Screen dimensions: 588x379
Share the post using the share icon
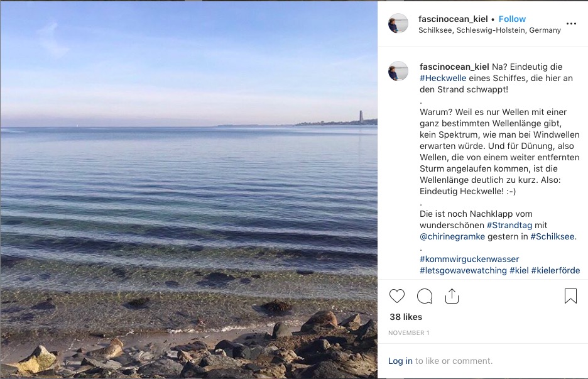452,296
